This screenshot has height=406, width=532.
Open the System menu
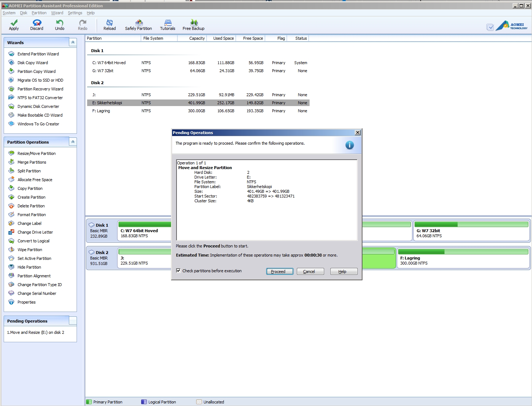[x=9, y=13]
